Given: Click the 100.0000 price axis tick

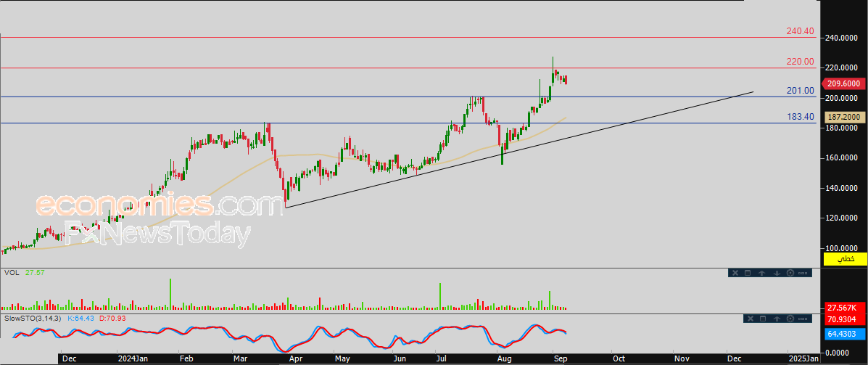Looking at the screenshot, I should point(843,248).
